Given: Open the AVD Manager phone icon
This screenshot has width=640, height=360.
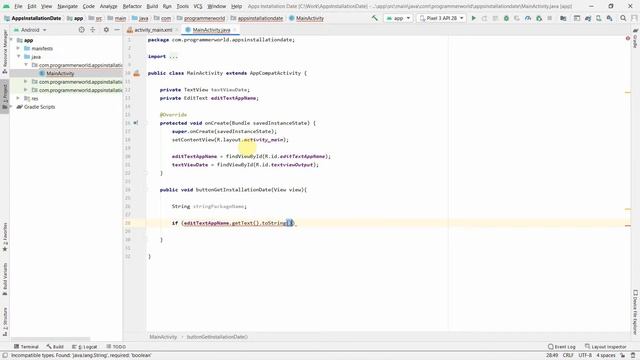Looking at the screenshot, I should [598, 18].
